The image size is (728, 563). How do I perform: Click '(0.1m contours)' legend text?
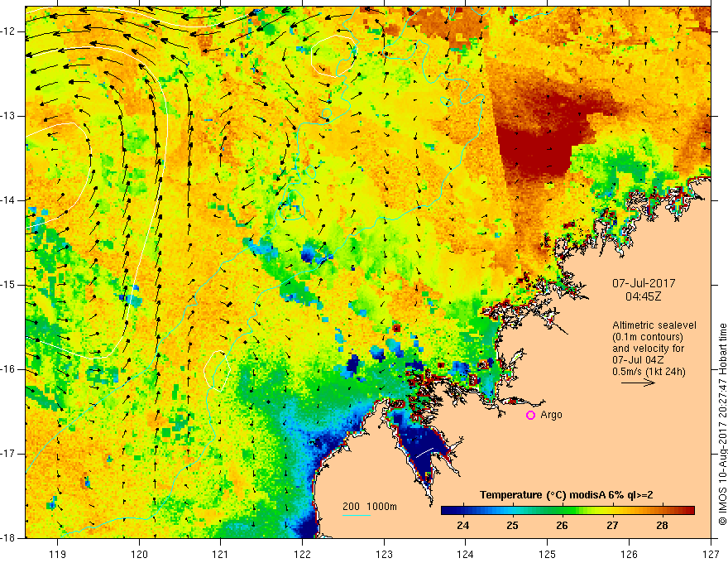(648, 337)
